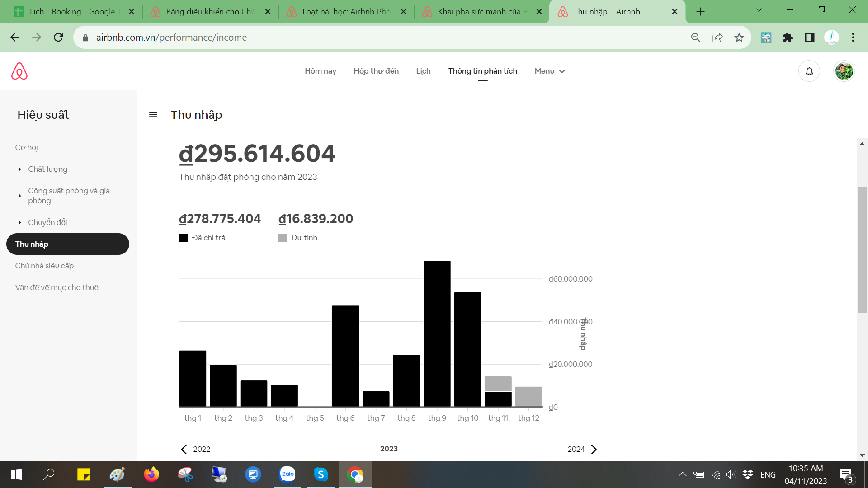Screen dimensions: 868x488
Task: Click the thg 9 income bar
Action: 437,334
